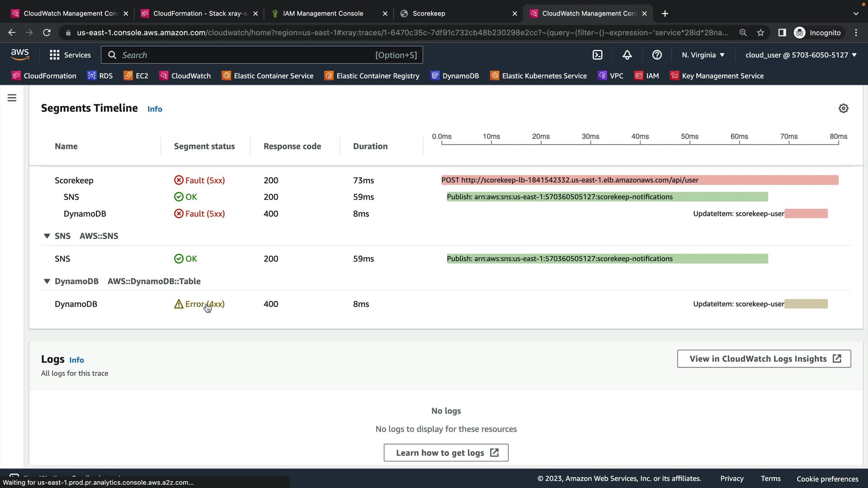
Task: Click the help question mark icon
Action: [657, 55]
